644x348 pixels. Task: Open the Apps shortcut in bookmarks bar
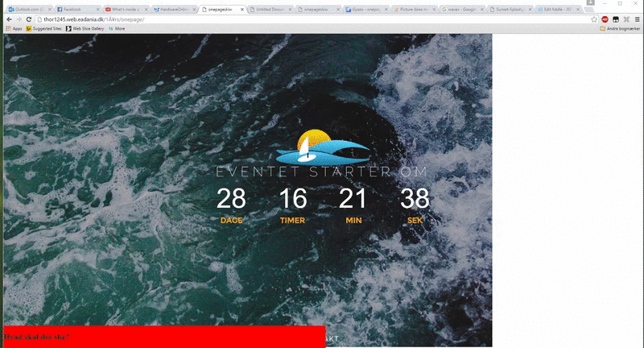pyautogui.click(x=14, y=29)
